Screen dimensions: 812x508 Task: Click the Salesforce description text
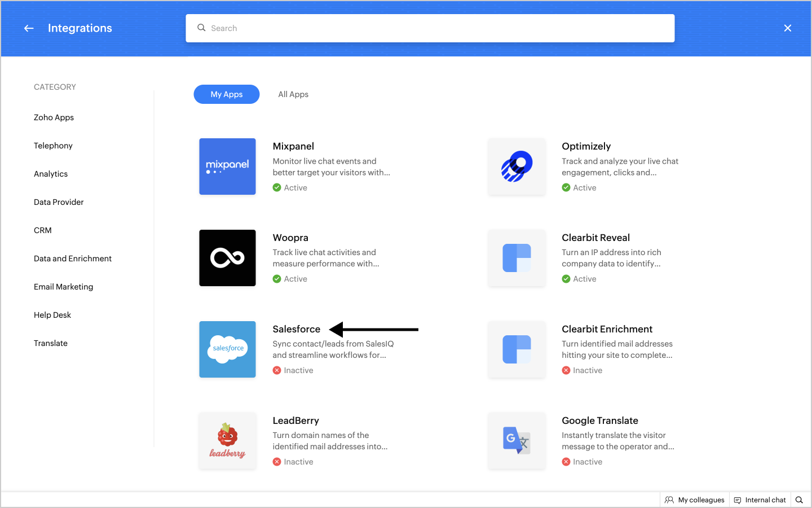(x=333, y=349)
